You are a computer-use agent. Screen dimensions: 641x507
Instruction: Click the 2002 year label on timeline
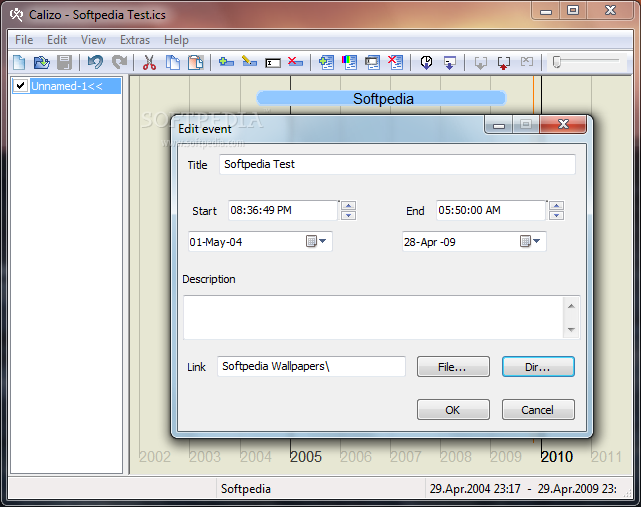click(155, 457)
